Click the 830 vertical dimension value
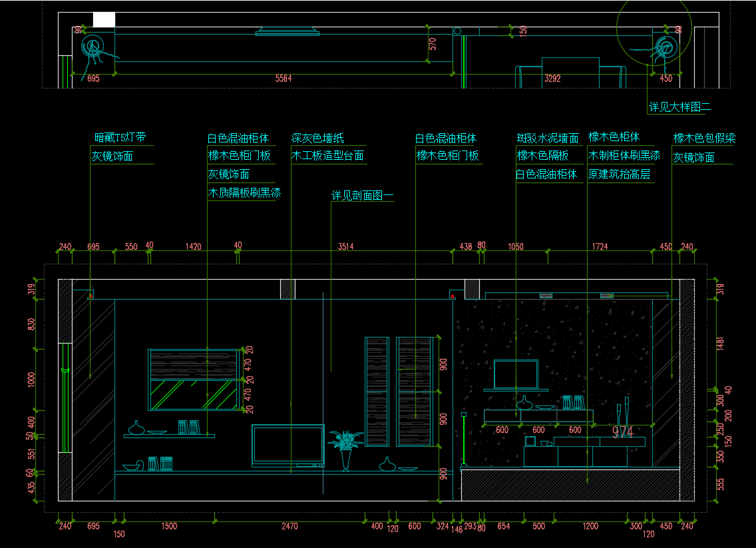756x548 pixels. click(x=31, y=324)
